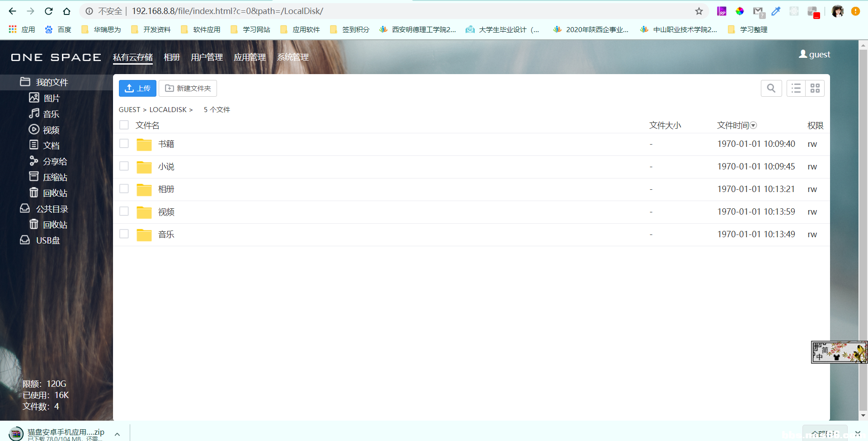This screenshot has width=868, height=441.
Task: Open the 小说 folder icon
Action: (144, 167)
